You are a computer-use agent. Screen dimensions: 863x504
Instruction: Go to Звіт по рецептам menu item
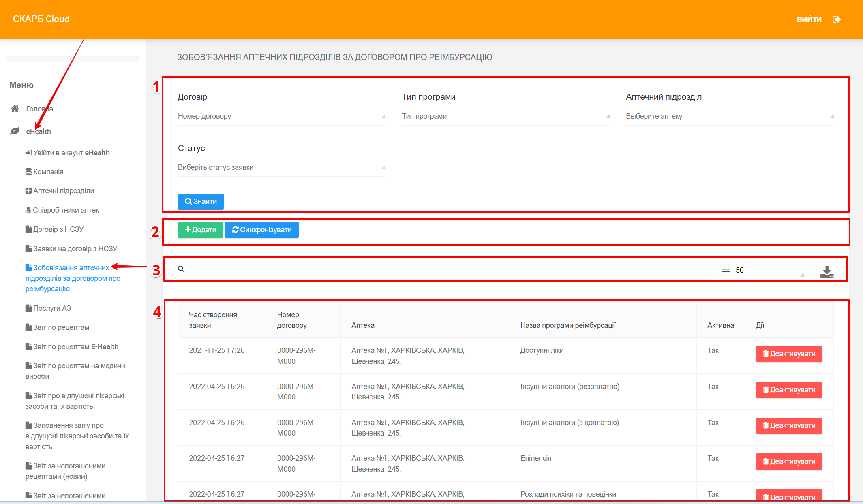[61, 327]
